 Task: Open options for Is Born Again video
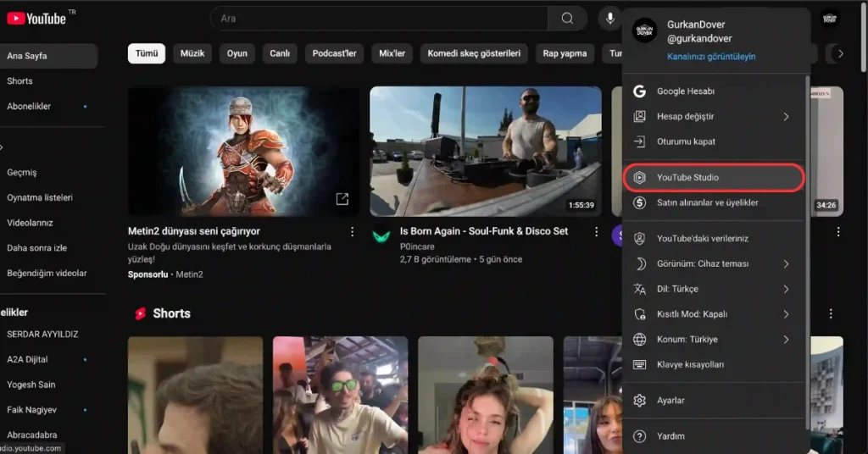click(596, 232)
